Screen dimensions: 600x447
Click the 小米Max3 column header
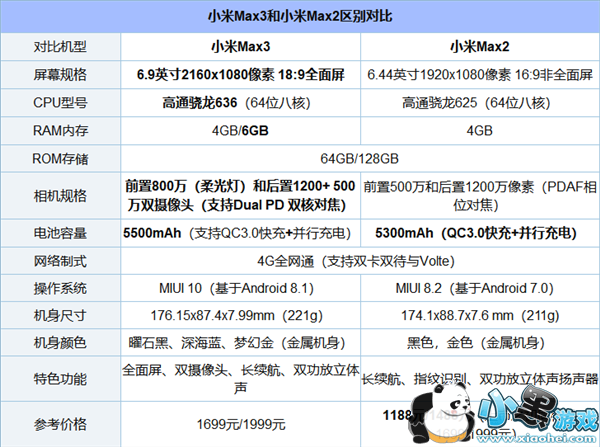(241, 47)
